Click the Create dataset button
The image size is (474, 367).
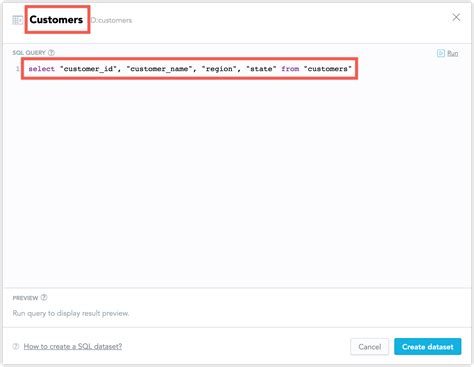pyautogui.click(x=428, y=347)
